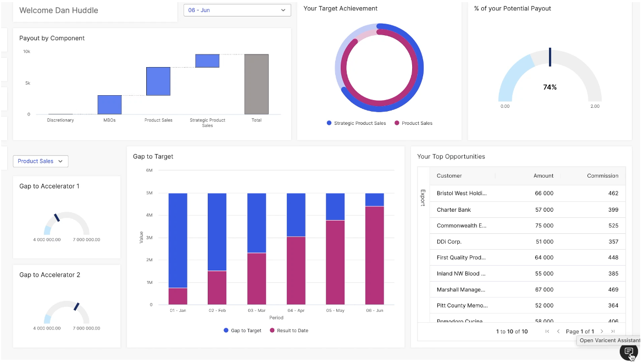644x363 pixels.
Task: Jump to first page in Top Opportunities pagination
Action: tap(547, 331)
